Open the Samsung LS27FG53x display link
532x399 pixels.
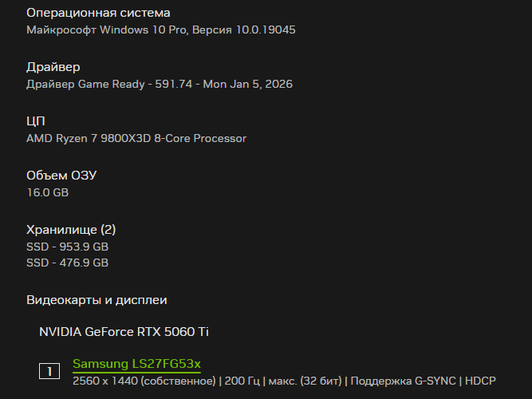point(136,364)
